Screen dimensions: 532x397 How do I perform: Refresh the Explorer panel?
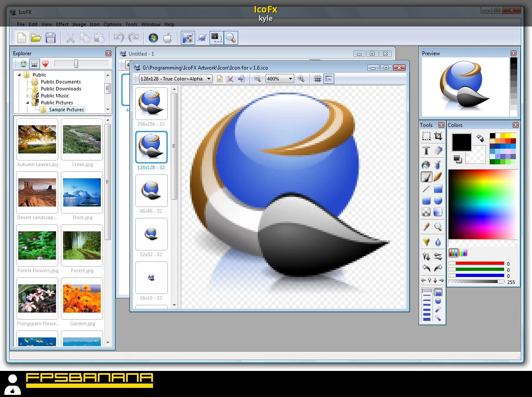pos(23,64)
